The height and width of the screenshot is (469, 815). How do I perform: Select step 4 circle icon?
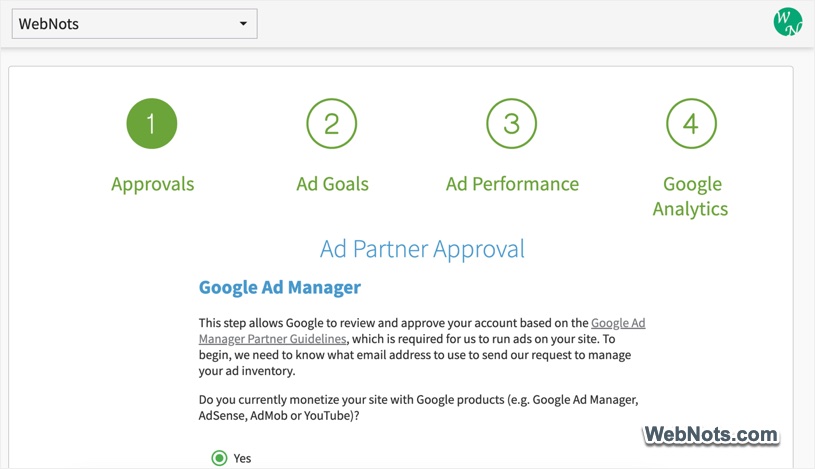691,124
